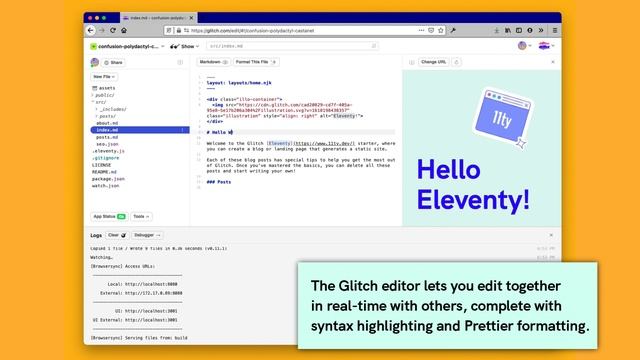Click the lock site security icon
This screenshot has height=360, width=640.
tap(179, 30)
